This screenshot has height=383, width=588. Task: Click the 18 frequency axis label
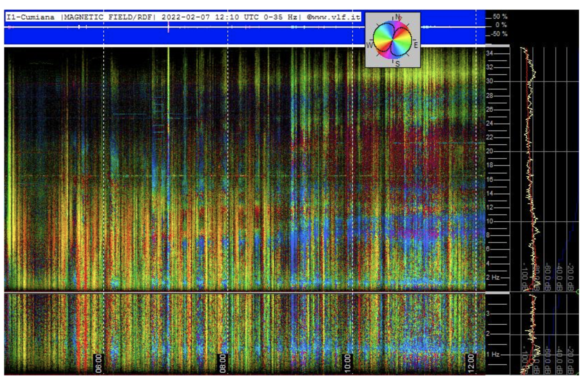tap(490, 165)
